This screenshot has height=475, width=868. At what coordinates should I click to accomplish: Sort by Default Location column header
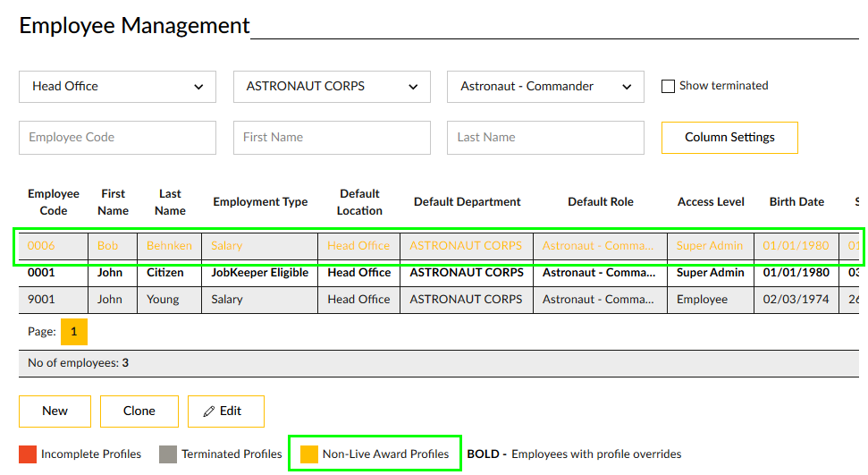point(359,202)
